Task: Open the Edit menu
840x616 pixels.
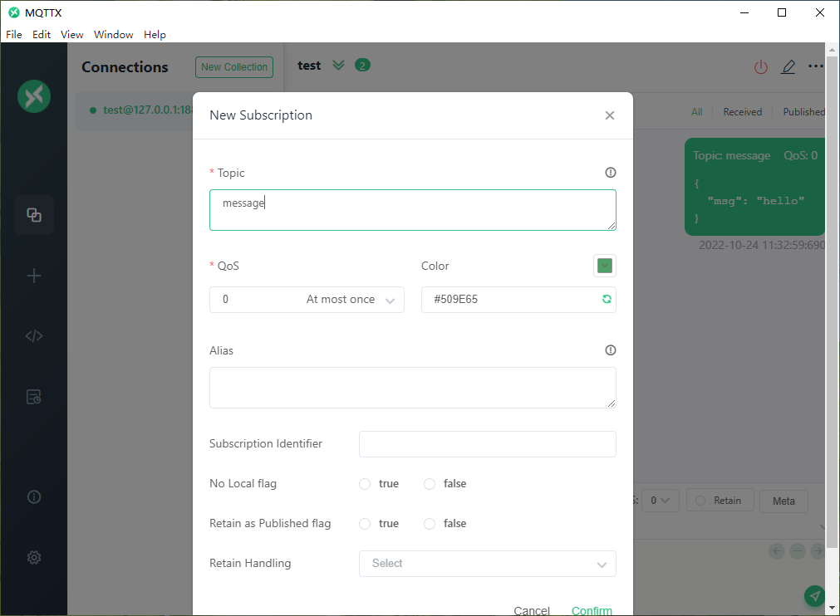Action: click(42, 34)
